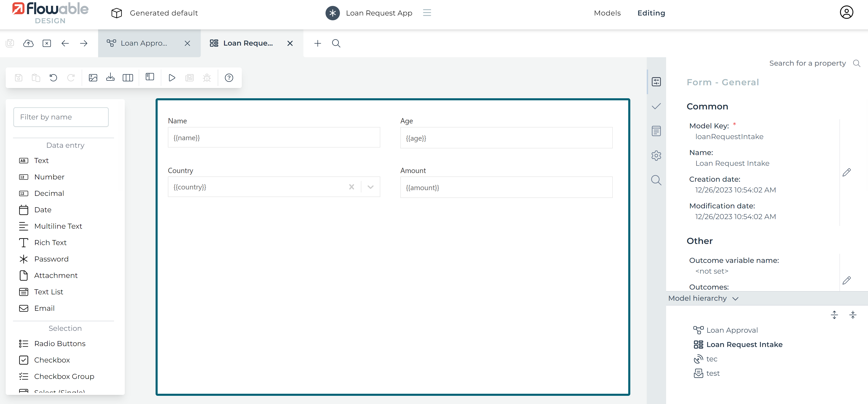Open the validation checkmark panel on the right
Viewport: 868px width, 404px height.
(x=656, y=106)
